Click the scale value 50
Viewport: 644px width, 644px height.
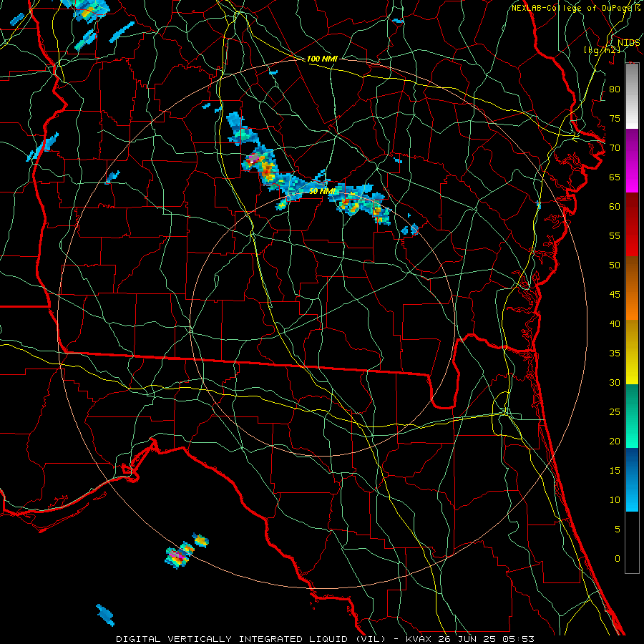[615, 265]
